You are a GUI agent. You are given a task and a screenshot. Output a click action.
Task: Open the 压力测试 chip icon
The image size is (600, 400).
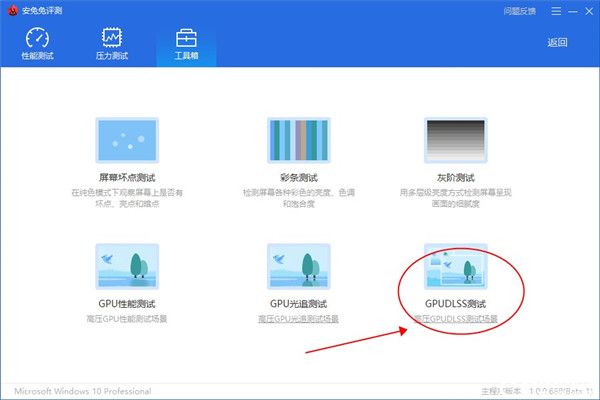[112, 37]
